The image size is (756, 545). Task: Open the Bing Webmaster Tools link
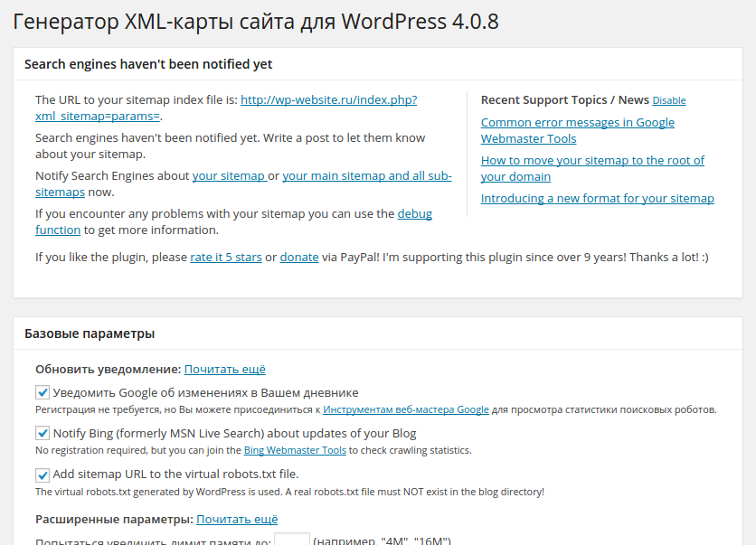295,451
